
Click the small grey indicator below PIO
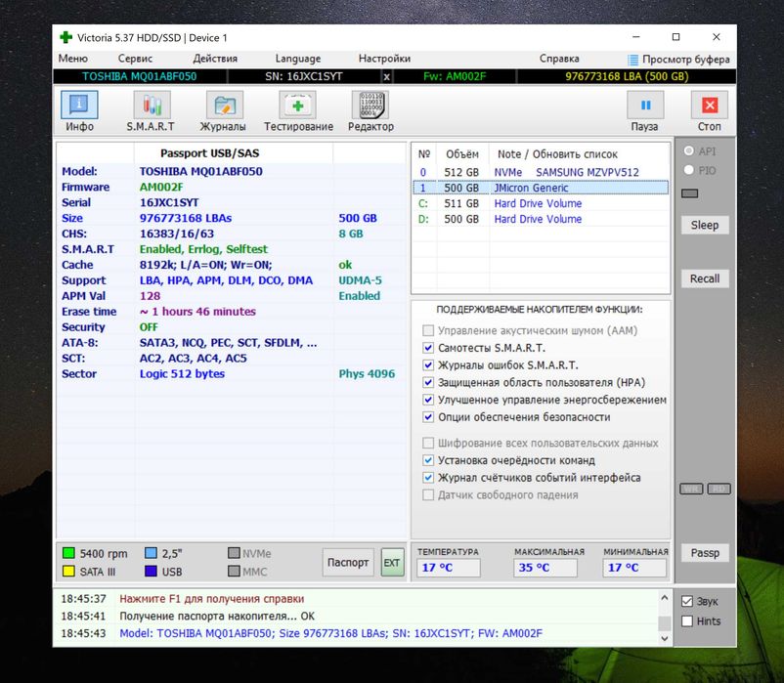tap(690, 193)
